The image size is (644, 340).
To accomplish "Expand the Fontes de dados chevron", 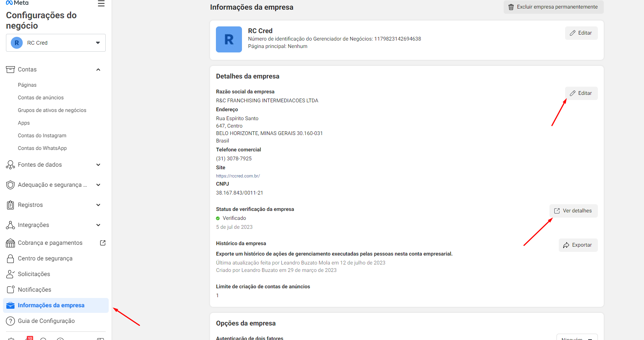I will coord(98,165).
